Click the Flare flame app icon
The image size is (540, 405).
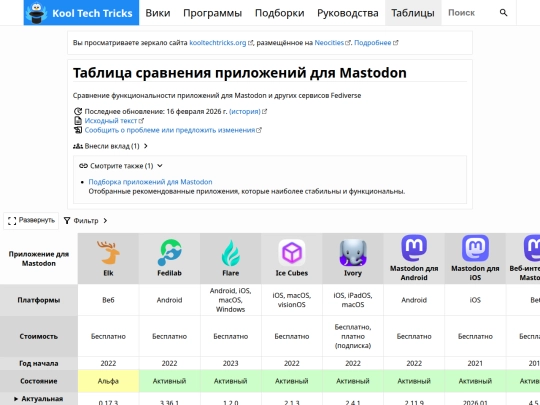230,253
